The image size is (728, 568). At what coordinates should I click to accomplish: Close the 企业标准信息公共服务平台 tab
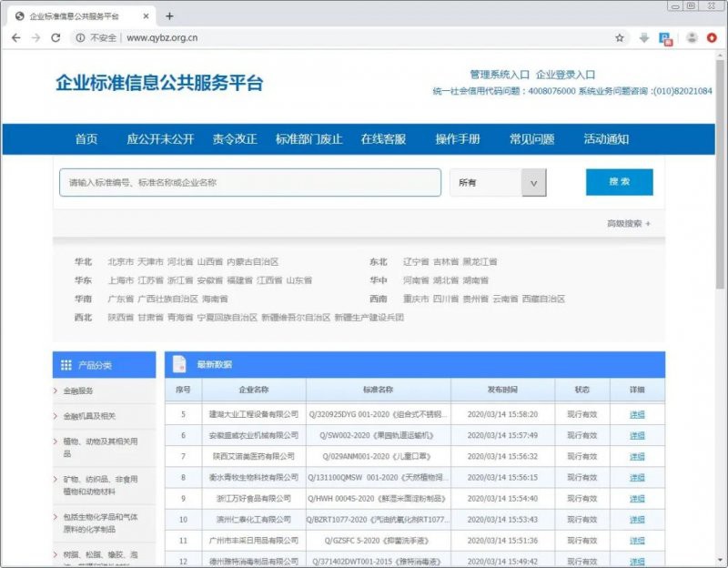click(x=146, y=16)
